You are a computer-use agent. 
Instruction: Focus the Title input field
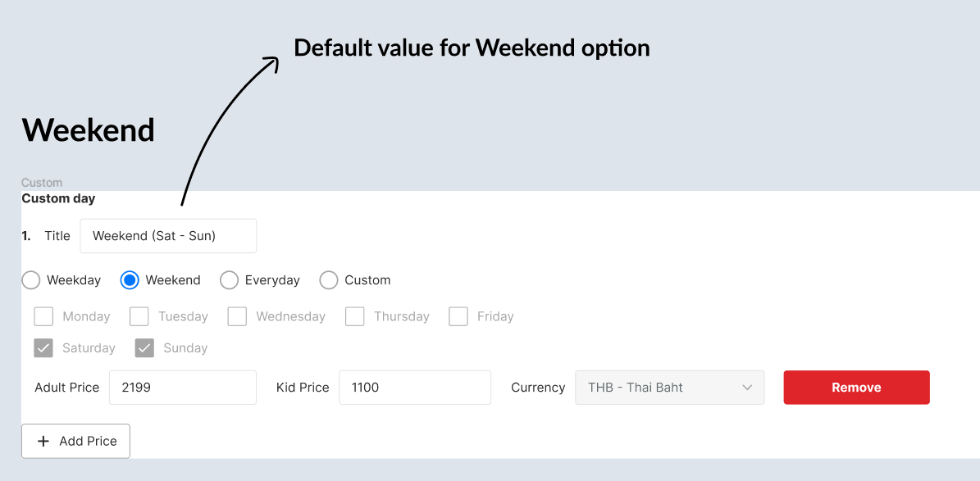[168, 236]
